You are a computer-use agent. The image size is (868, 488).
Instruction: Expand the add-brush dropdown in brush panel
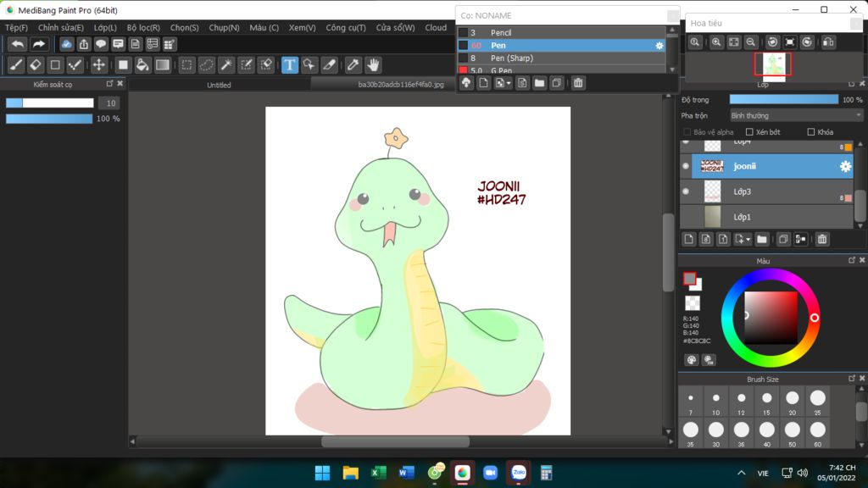509,83
